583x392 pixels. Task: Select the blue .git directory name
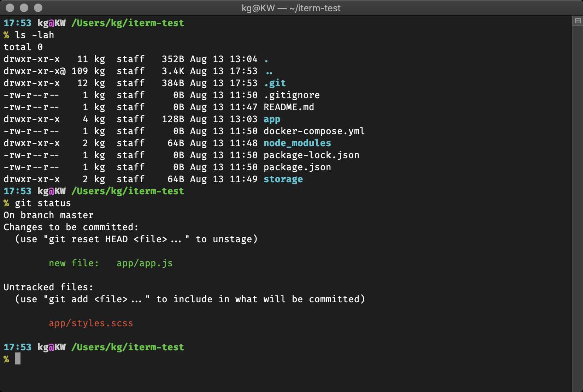[x=275, y=83]
